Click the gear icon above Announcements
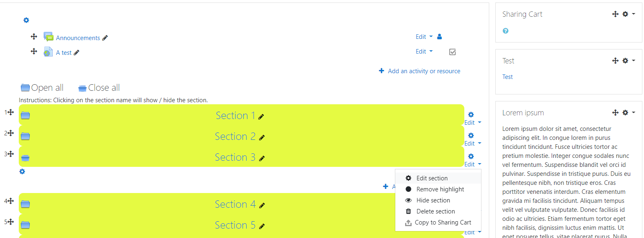This screenshot has width=644, height=238. (x=26, y=20)
